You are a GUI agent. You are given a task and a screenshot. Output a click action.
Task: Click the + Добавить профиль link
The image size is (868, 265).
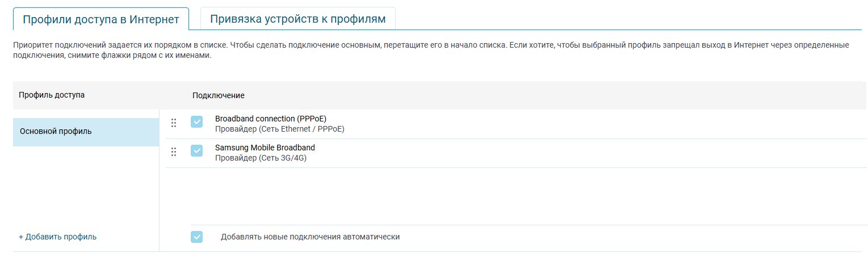(57, 237)
